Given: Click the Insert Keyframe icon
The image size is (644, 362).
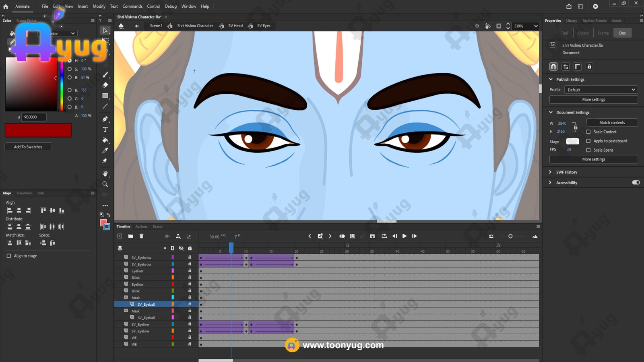Looking at the screenshot, I should [320, 236].
